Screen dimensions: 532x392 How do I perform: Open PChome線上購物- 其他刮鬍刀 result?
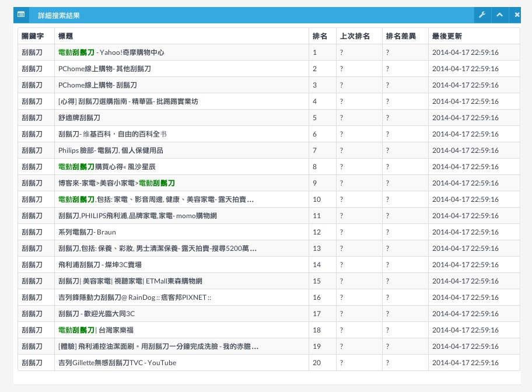pos(104,69)
